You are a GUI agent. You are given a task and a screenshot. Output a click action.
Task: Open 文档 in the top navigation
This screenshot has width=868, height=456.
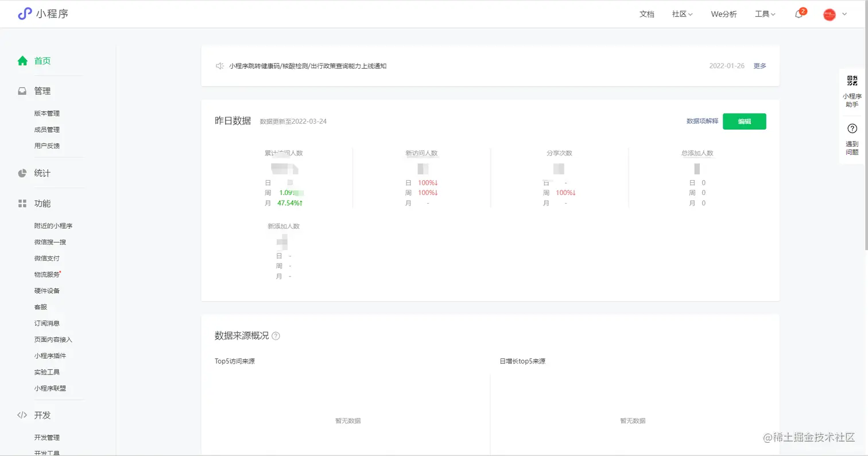point(646,14)
